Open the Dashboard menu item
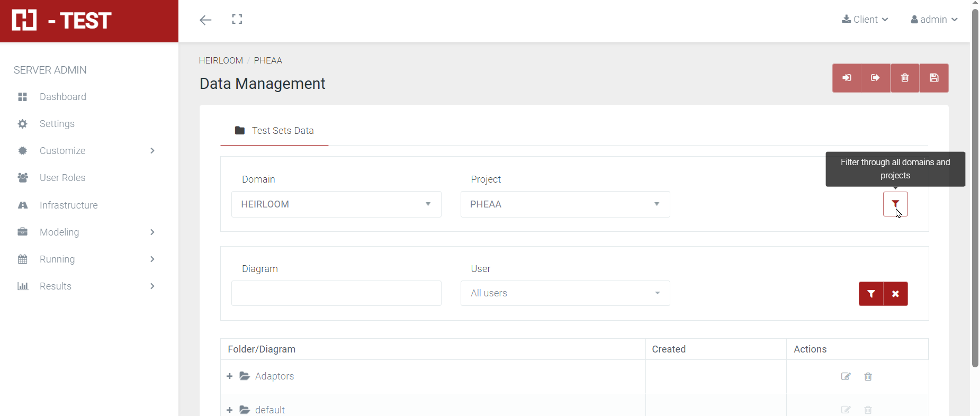Screen dimensions: 980x416 pos(62,97)
